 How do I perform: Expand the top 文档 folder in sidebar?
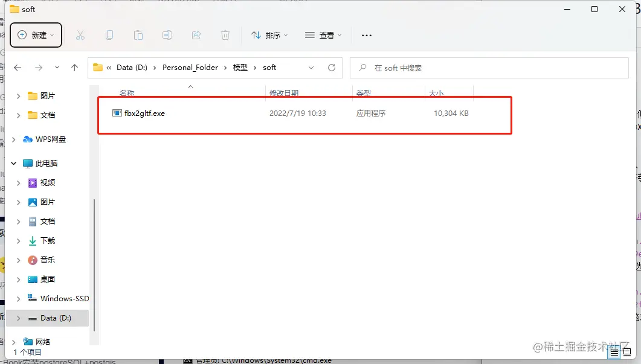pos(18,115)
